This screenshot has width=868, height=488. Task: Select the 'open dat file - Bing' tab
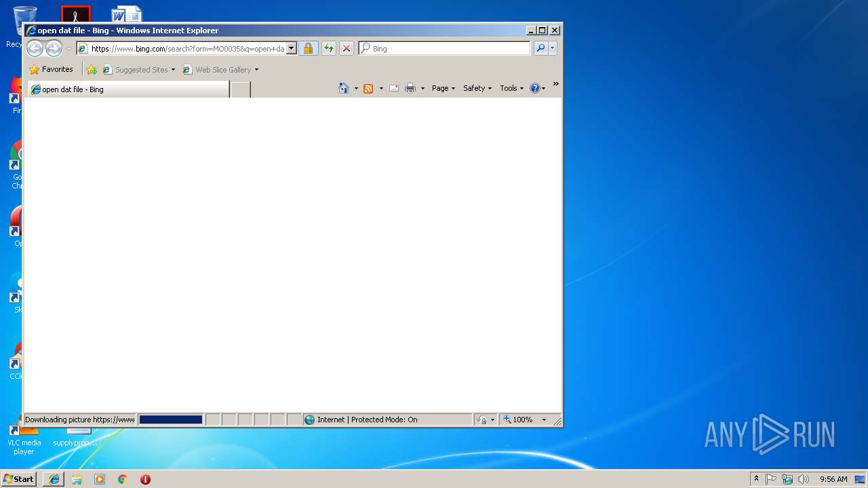click(x=127, y=89)
